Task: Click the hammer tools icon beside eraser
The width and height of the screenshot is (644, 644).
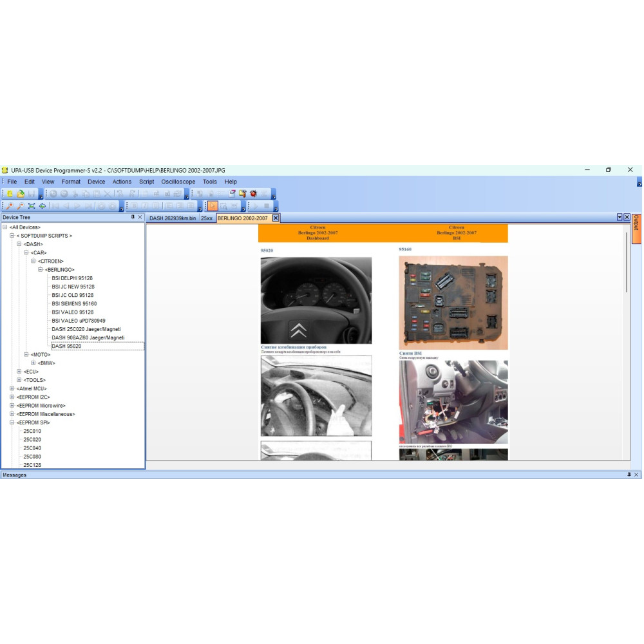Action: click(243, 193)
